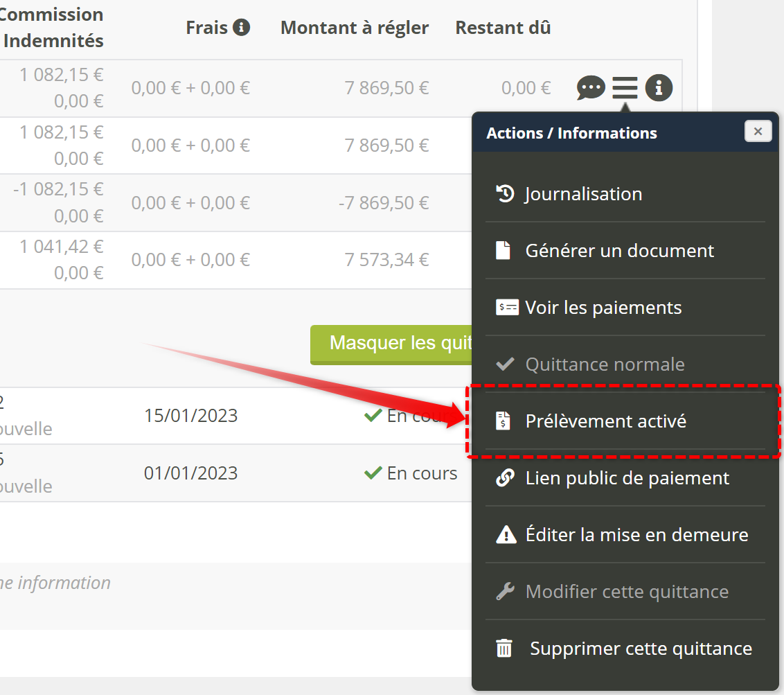Click the warning triangle icon for mise en demeure
784x695 pixels.
click(506, 535)
